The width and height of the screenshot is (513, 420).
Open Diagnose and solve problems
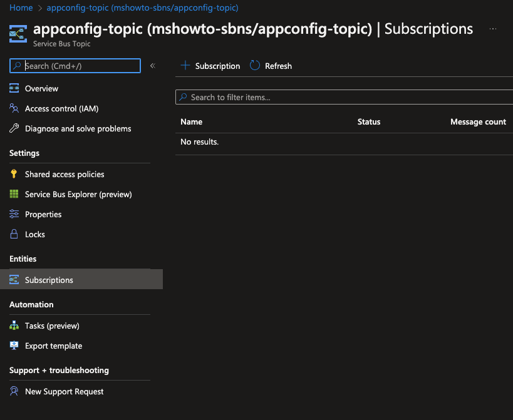78,128
